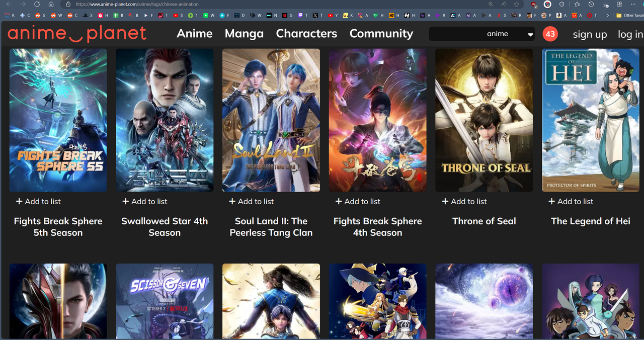This screenshot has height=340, width=644.
Task: Add Throne of Seal to list
Action: coord(464,201)
